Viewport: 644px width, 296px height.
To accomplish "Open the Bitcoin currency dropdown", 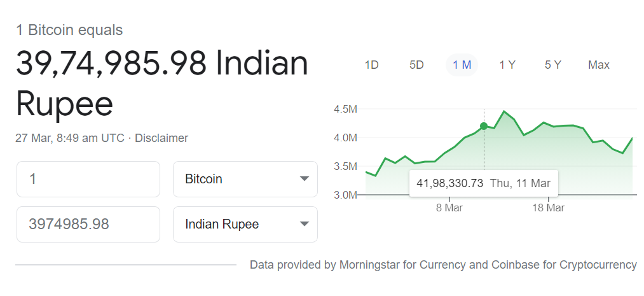I will click(245, 180).
